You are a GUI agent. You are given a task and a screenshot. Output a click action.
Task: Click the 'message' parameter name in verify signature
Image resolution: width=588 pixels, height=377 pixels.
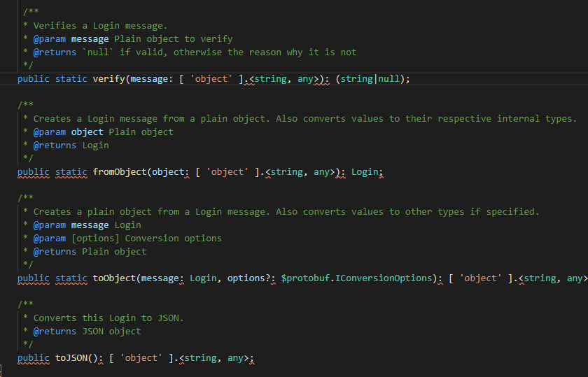[x=150, y=79]
